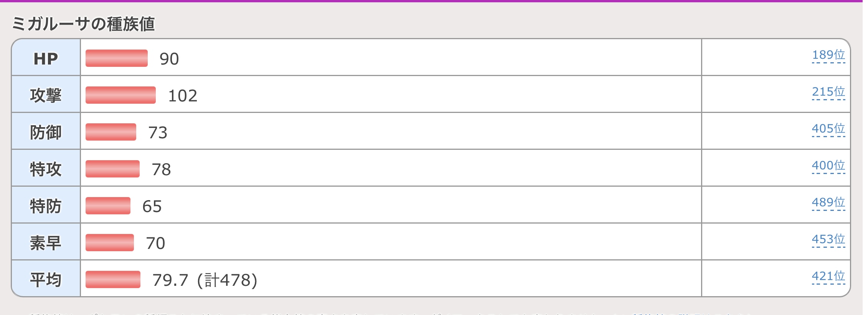The height and width of the screenshot is (315, 868).
Task: Click the ミガルーサの種族値 heading
Action: (83, 24)
